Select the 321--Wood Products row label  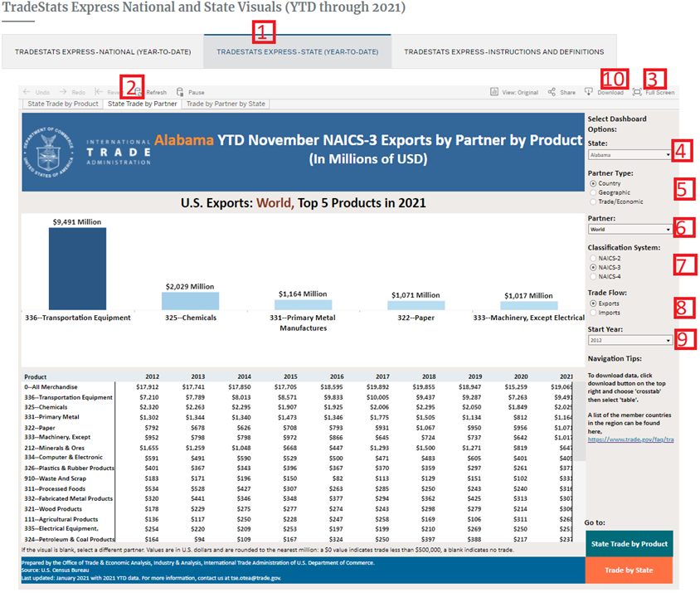tap(53, 509)
